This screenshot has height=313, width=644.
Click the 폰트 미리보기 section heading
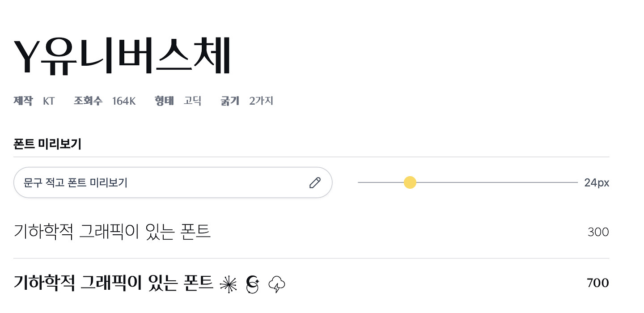pyautogui.click(x=47, y=144)
